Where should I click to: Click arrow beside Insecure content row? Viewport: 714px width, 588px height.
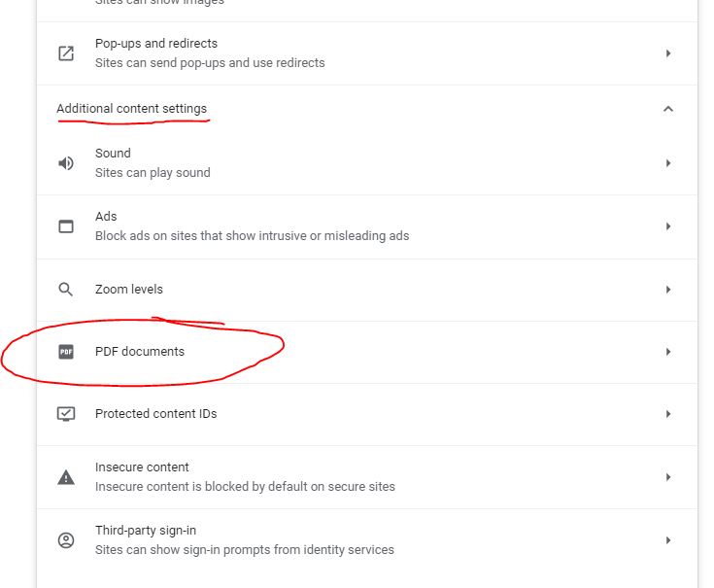(668, 477)
